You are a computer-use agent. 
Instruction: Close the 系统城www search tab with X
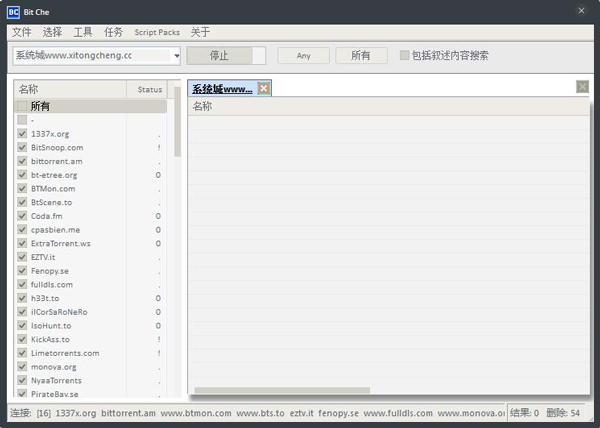[x=263, y=89]
